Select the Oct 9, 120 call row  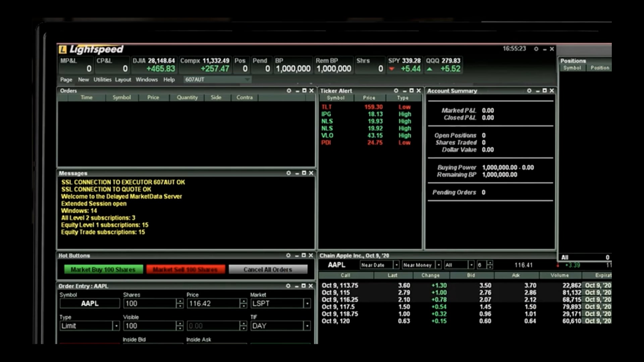point(466,321)
